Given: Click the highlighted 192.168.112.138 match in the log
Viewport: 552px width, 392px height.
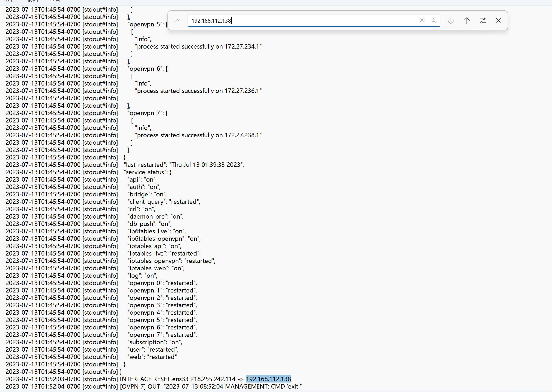Looking at the screenshot, I should 268,379.
